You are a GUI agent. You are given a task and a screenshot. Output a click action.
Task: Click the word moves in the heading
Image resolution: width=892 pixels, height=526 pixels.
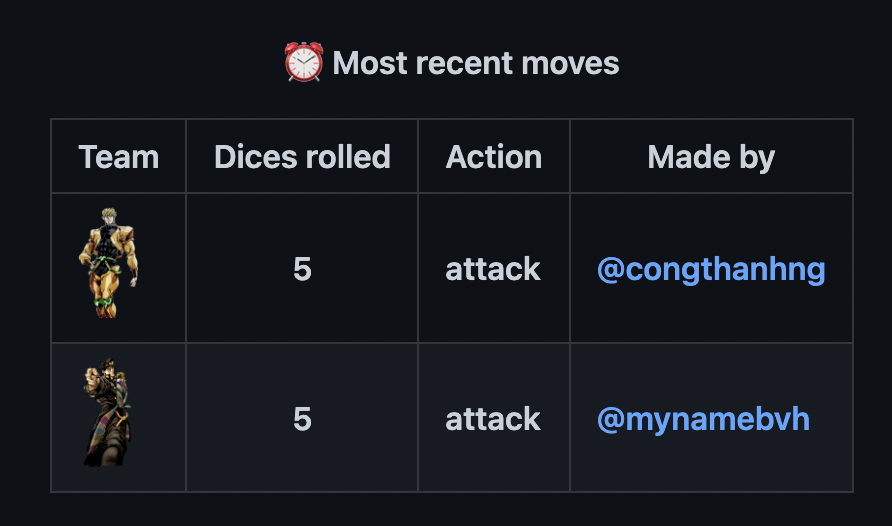click(570, 63)
